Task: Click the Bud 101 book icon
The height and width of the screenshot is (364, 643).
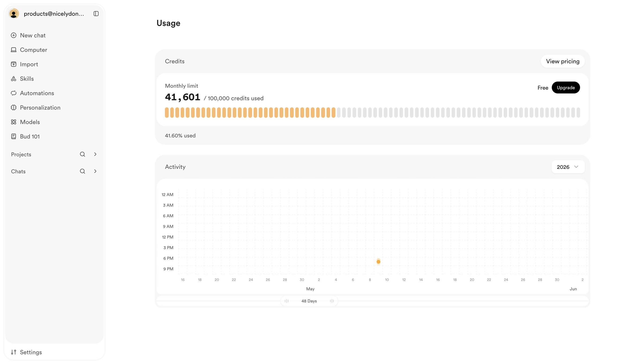Action: coord(14,136)
